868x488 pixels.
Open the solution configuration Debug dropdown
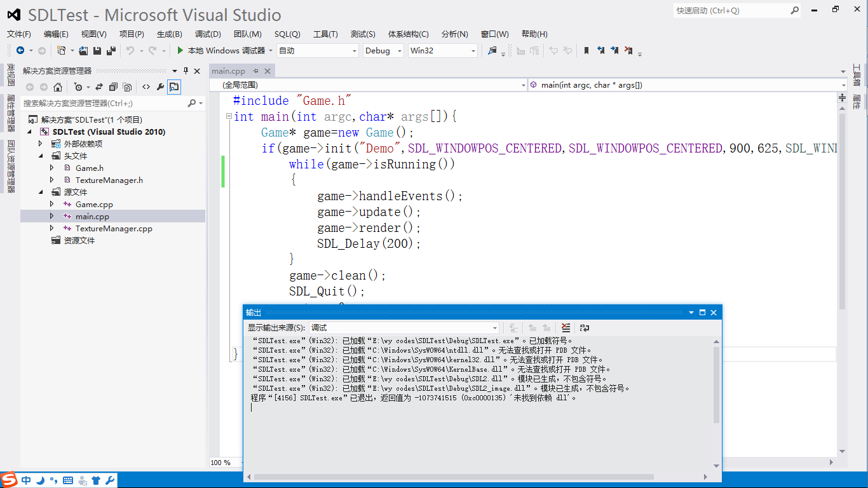click(x=384, y=51)
